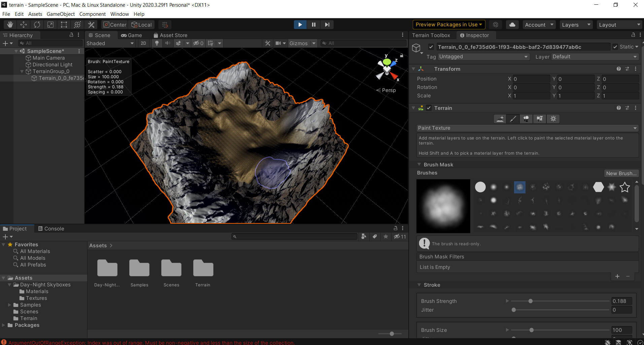Viewport: 644px width, 345px height.
Task: Expand Packages folder in Project
Action: pyautogui.click(x=3, y=325)
